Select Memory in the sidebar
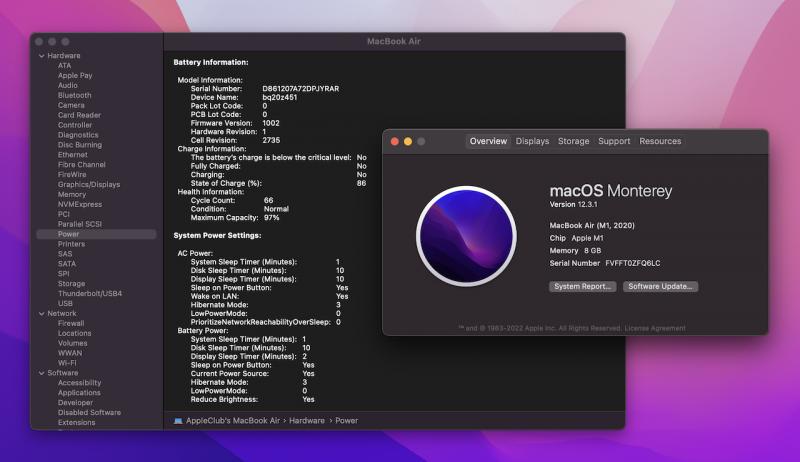Screen dimensions: 800x462 (x=71, y=194)
